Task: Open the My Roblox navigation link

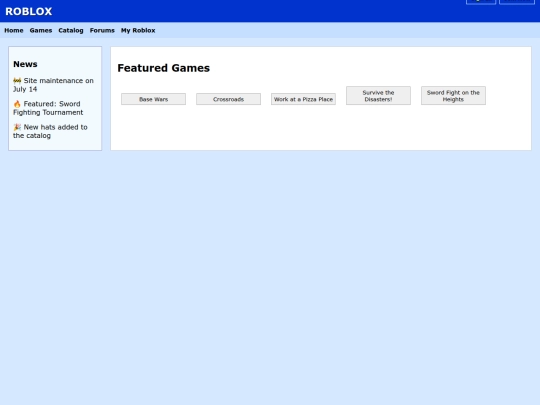Action: pos(138,30)
